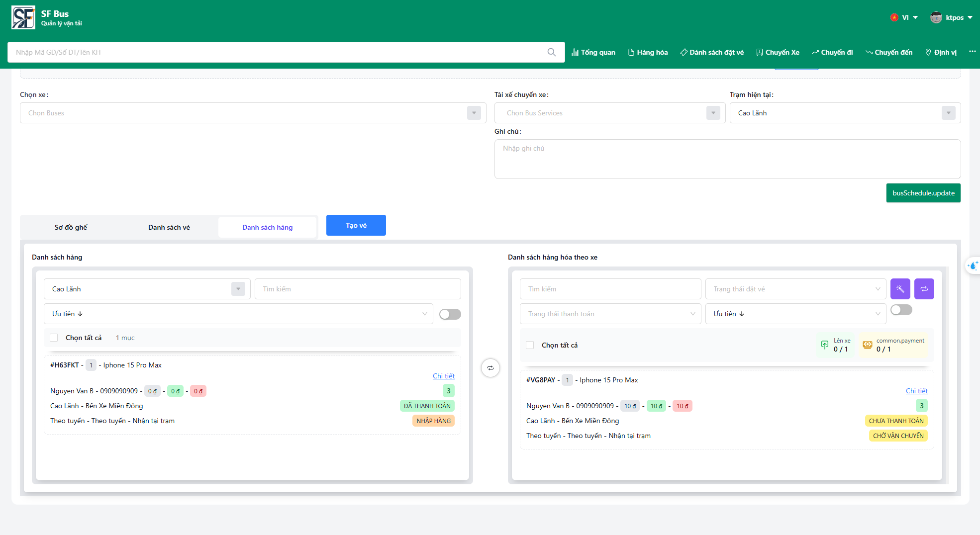This screenshot has height=535, width=980.
Task: Switch to 'Sơ đồ ghế' tab
Action: (71, 227)
